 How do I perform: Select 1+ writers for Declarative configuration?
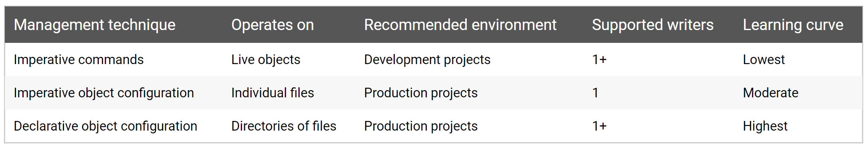click(599, 126)
